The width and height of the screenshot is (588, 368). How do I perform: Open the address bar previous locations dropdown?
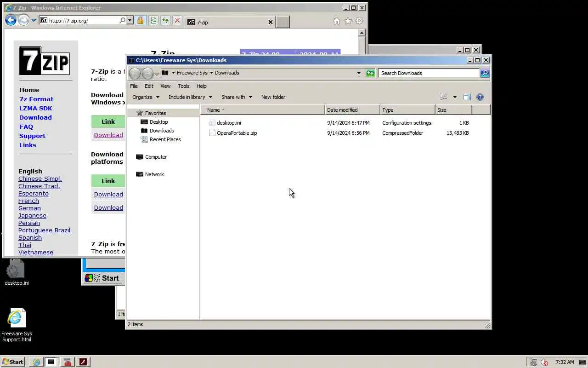tap(359, 73)
